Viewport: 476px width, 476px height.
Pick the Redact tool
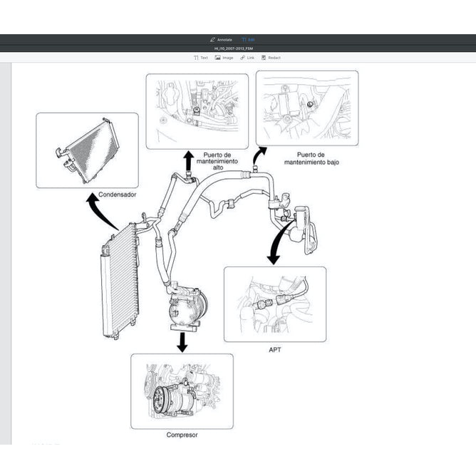click(271, 58)
